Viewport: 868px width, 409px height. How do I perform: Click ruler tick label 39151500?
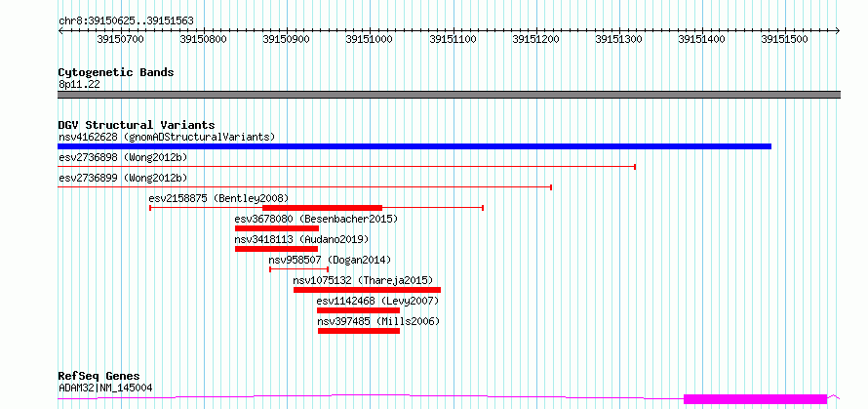pos(785,39)
